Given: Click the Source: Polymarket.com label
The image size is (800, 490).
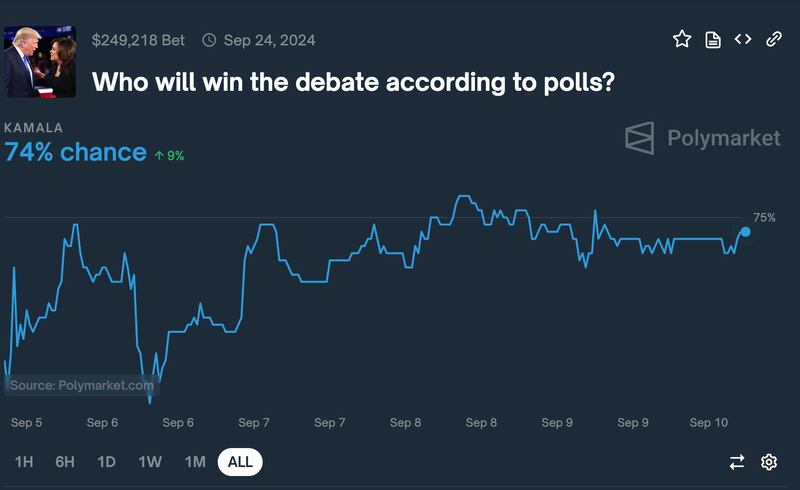Looking at the screenshot, I should pos(82,385).
